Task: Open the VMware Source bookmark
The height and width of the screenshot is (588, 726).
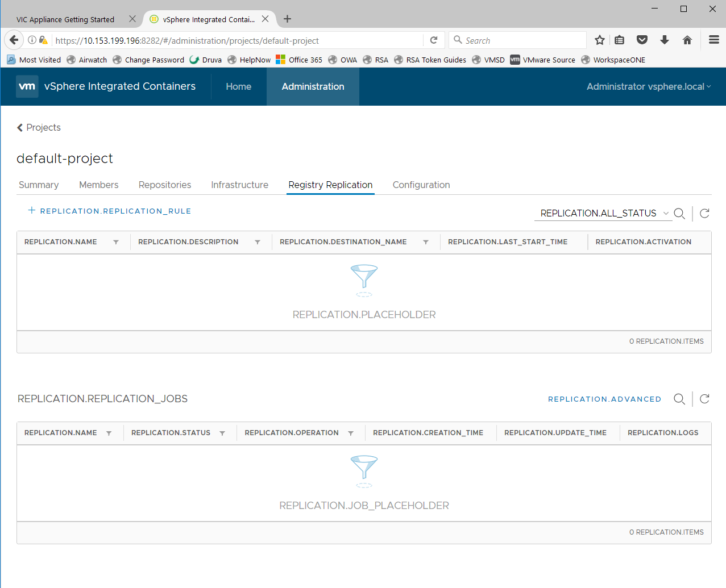Action: (x=543, y=60)
